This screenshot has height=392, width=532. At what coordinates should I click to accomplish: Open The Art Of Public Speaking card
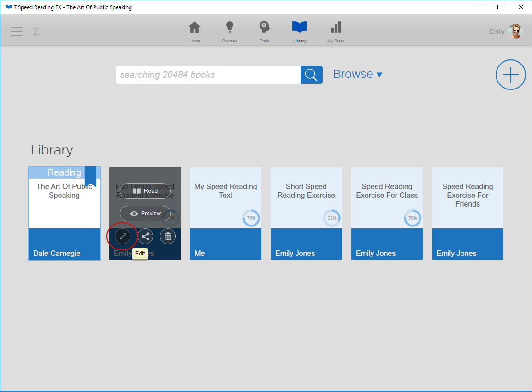pos(64,213)
